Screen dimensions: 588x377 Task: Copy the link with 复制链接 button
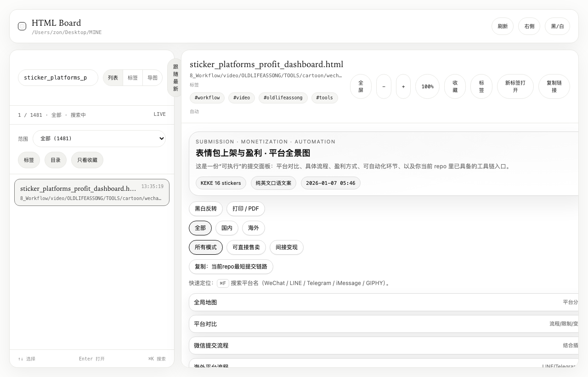coord(554,86)
